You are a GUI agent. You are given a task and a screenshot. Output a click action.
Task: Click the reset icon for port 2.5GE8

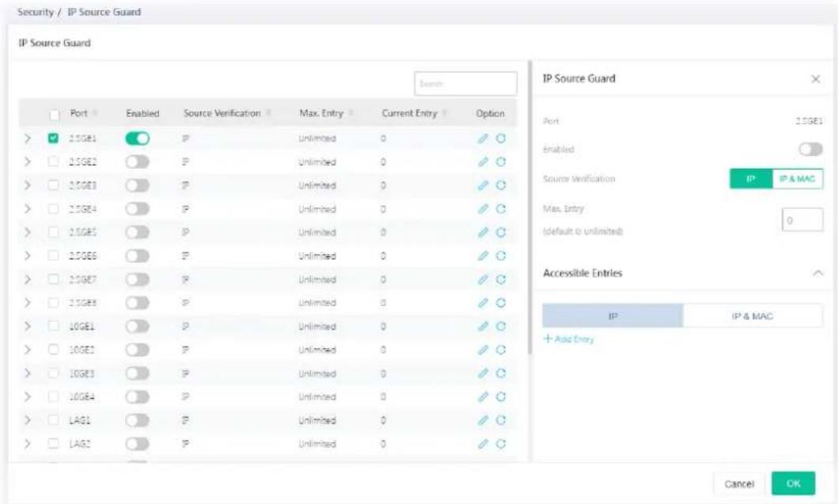click(501, 303)
